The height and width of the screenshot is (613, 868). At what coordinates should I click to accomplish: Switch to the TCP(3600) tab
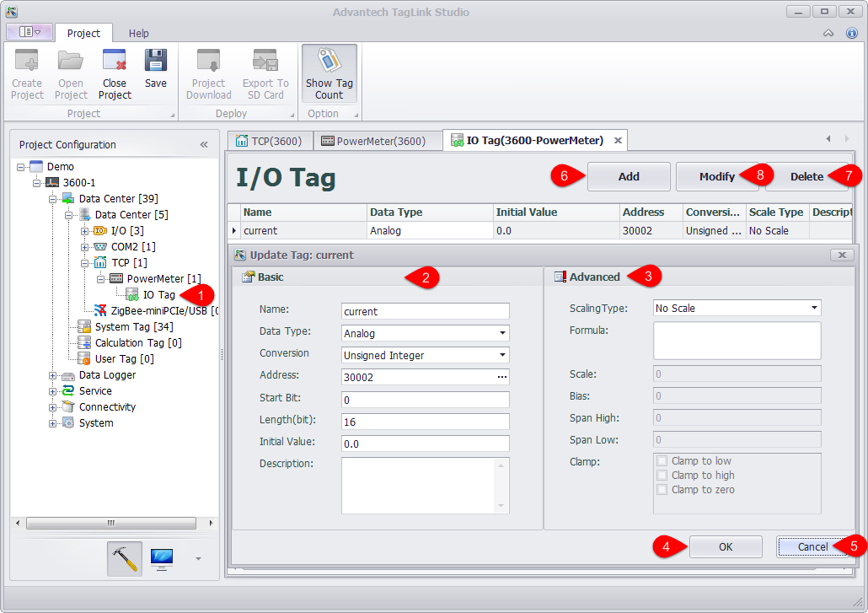coord(270,141)
